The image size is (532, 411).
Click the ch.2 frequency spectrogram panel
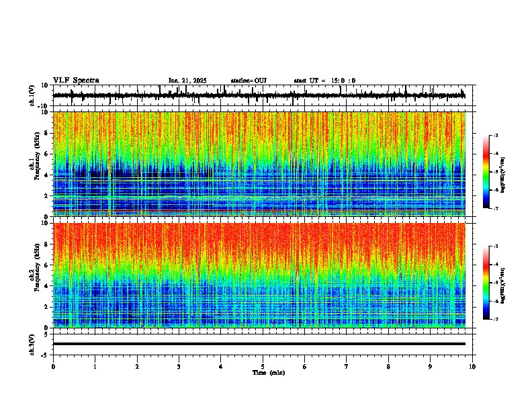click(x=263, y=275)
